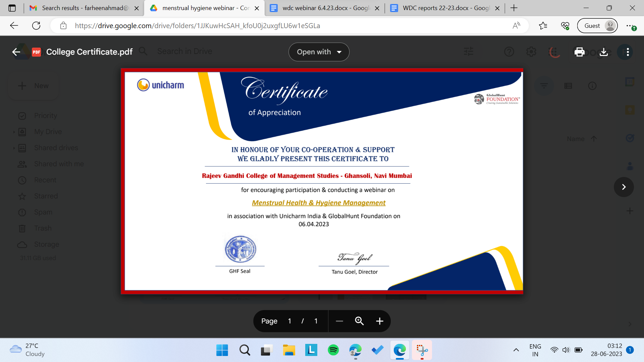Viewport: 644px width, 362px height.
Task: Open Snipping Tool from taskbar
Action: point(422,350)
